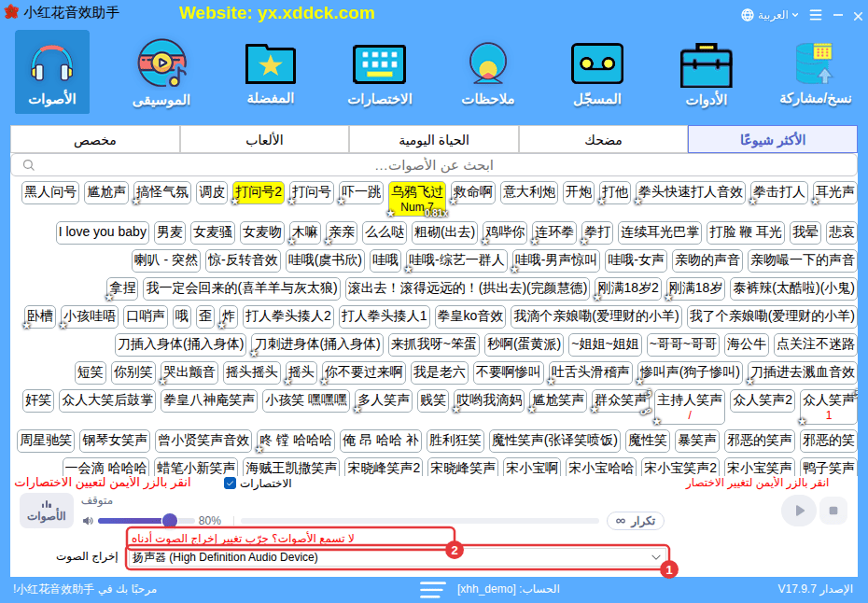Play the 卧槽 sound
868x603 pixels.
[40, 316]
